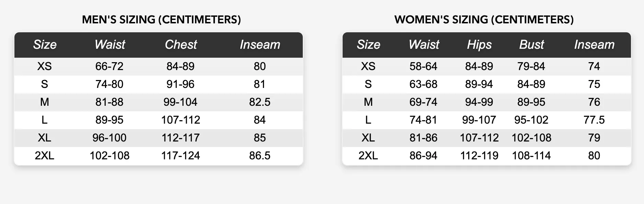
Task: Select the Hips column header
Action: (x=479, y=45)
